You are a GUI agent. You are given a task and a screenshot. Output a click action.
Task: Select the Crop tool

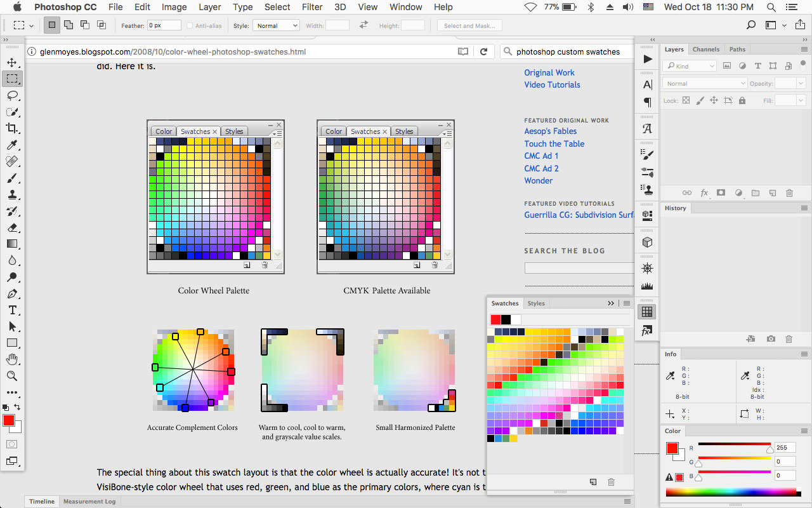(12, 128)
